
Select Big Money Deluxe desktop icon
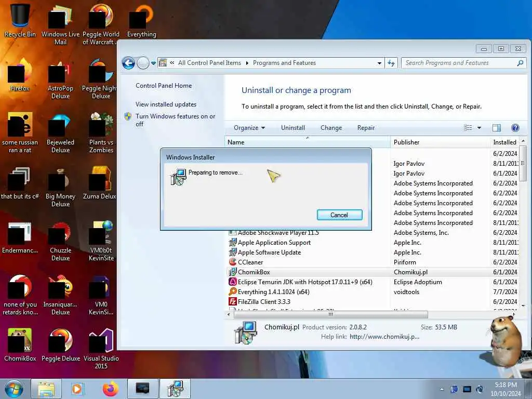(60, 187)
